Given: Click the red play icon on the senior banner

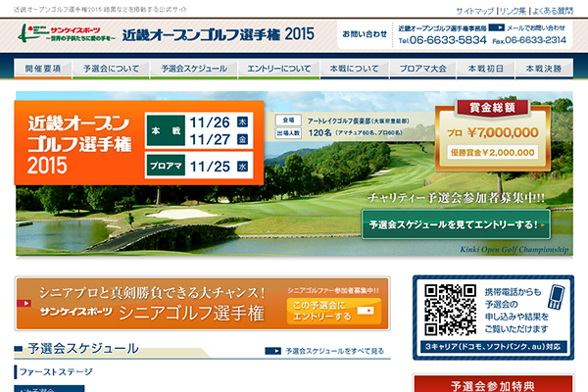Looking at the screenshot, I should pyautogui.click(x=24, y=304).
